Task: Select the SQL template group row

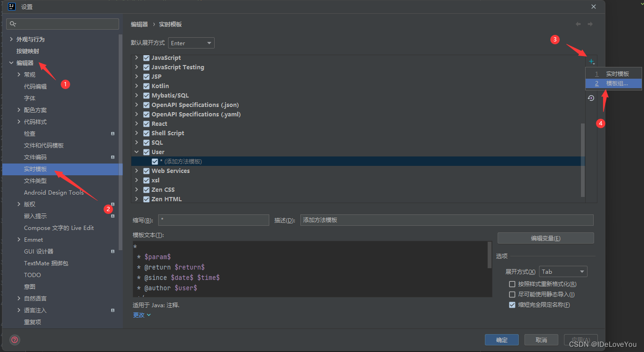Action: (358, 142)
